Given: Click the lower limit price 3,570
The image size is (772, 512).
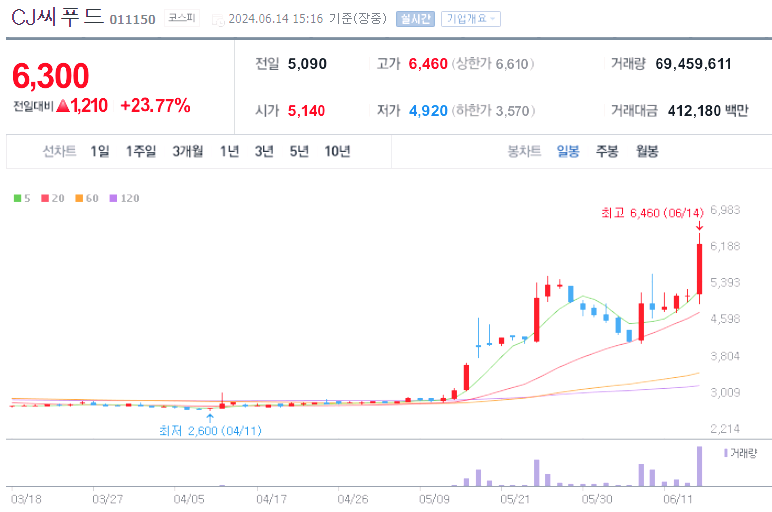Looking at the screenshot, I should point(513,111).
